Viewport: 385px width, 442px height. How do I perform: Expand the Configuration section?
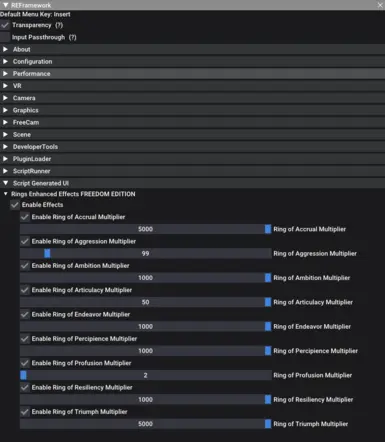click(x=192, y=61)
